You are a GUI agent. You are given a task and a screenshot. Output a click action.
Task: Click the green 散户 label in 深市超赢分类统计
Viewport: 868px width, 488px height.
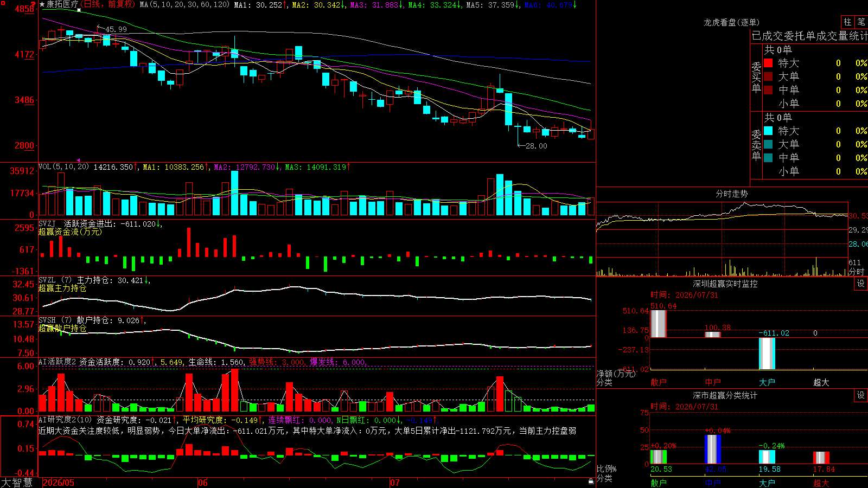pyautogui.click(x=659, y=483)
